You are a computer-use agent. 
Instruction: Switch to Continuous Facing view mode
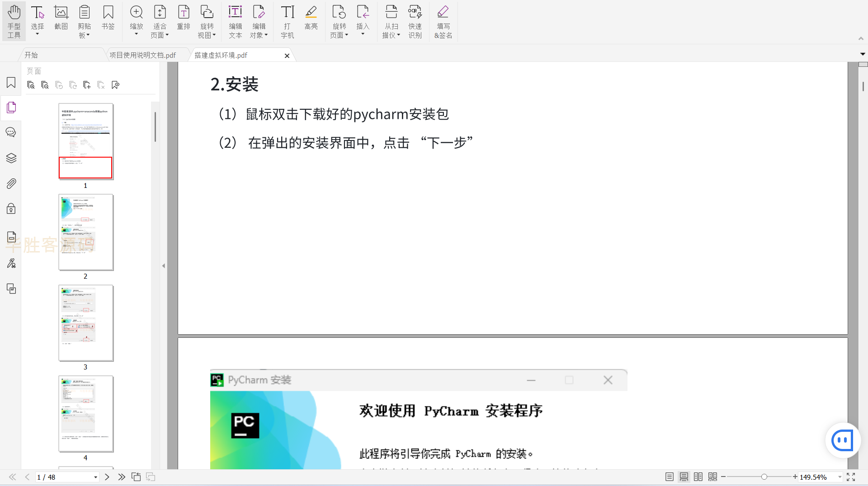(x=712, y=477)
